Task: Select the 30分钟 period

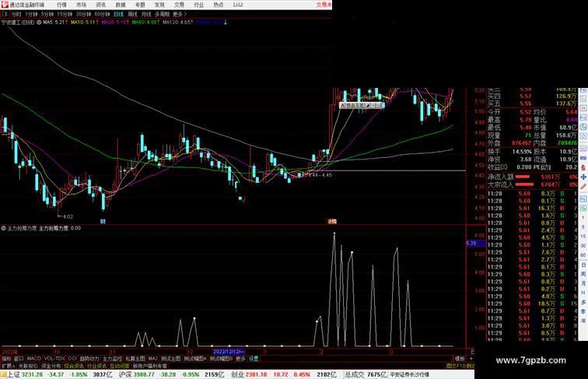Action: (83, 14)
